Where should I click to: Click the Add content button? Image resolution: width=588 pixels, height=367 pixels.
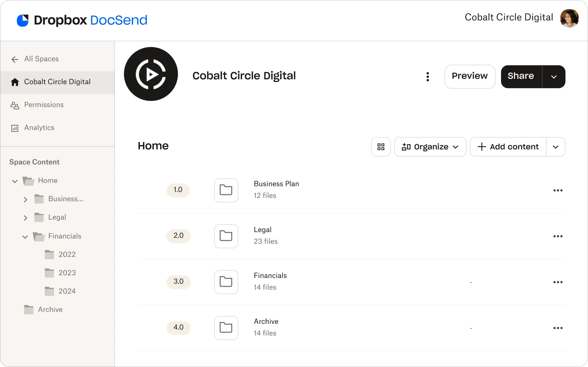508,147
